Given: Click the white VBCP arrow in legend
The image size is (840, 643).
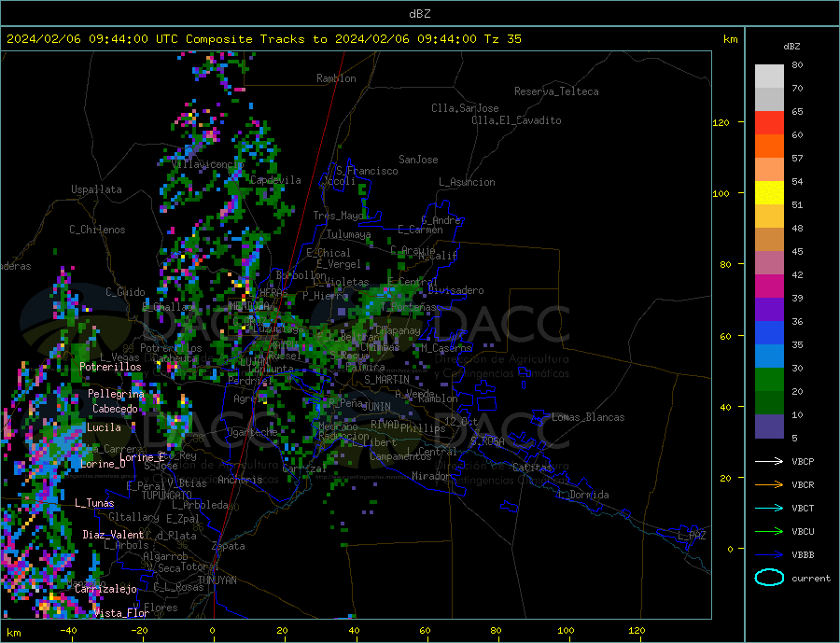Looking at the screenshot, I should click(x=769, y=461).
